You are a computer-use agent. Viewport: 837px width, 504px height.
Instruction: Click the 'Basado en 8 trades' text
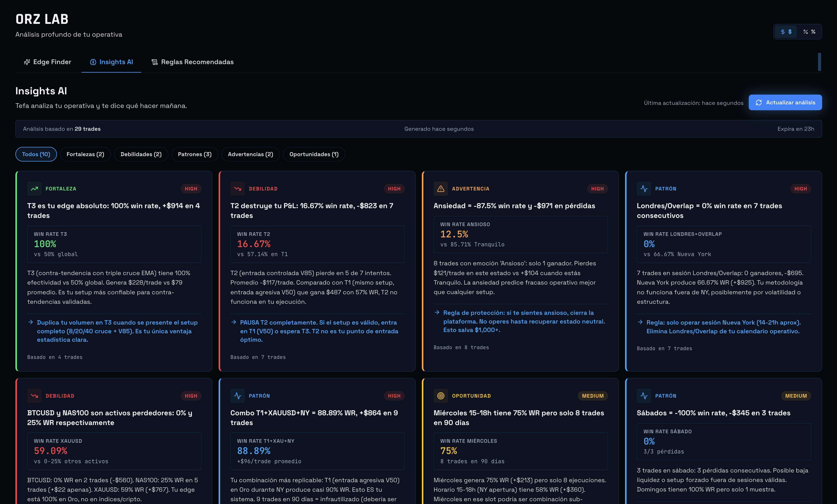click(x=461, y=347)
